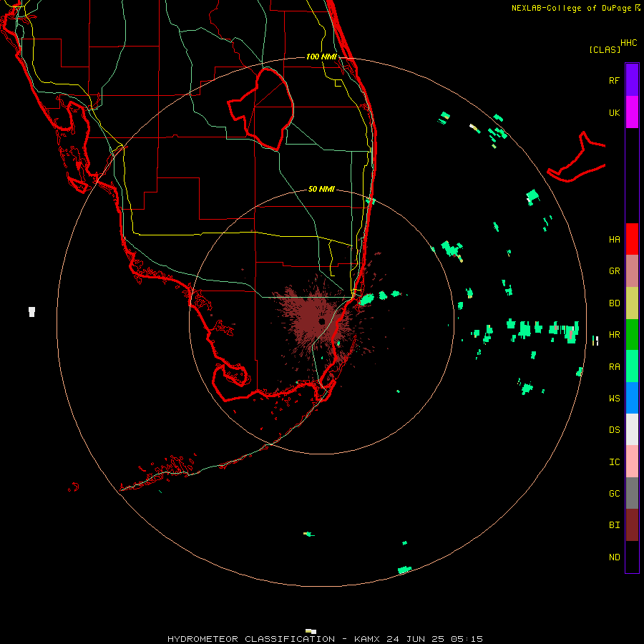Click the DS white legend swatch
The image size is (644, 644).
(x=632, y=429)
